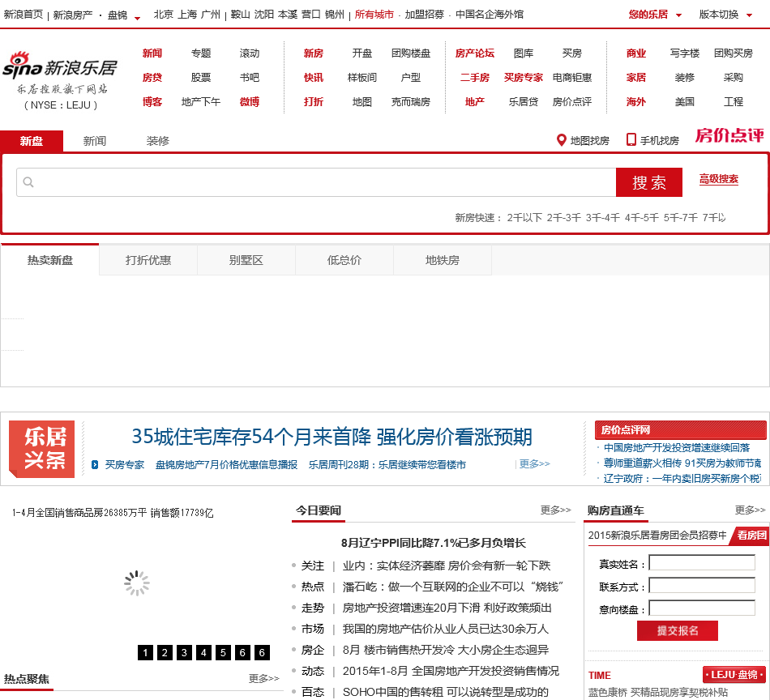
Task: Focus the main property search field
Action: pyautogui.click(x=316, y=182)
